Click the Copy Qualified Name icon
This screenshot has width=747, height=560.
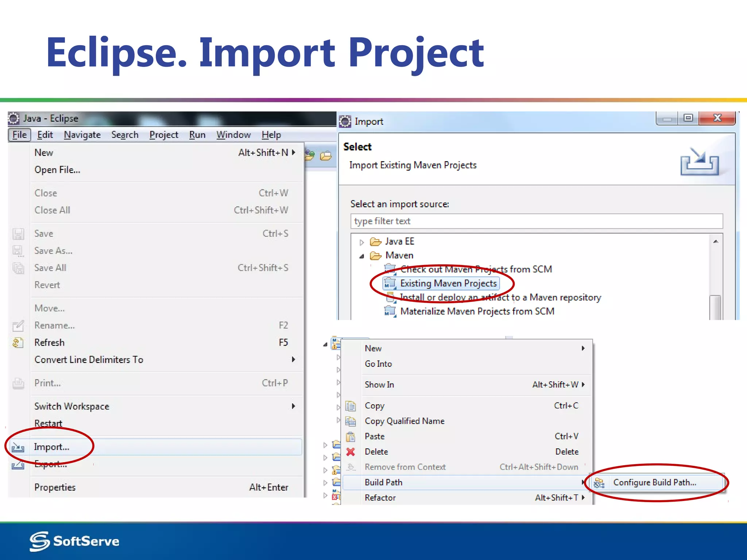point(351,421)
